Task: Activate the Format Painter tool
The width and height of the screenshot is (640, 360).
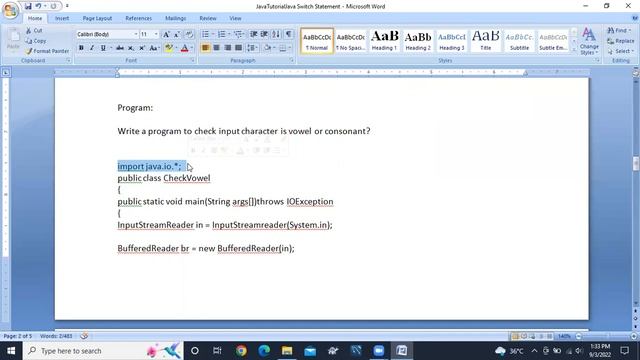Action: [47, 51]
